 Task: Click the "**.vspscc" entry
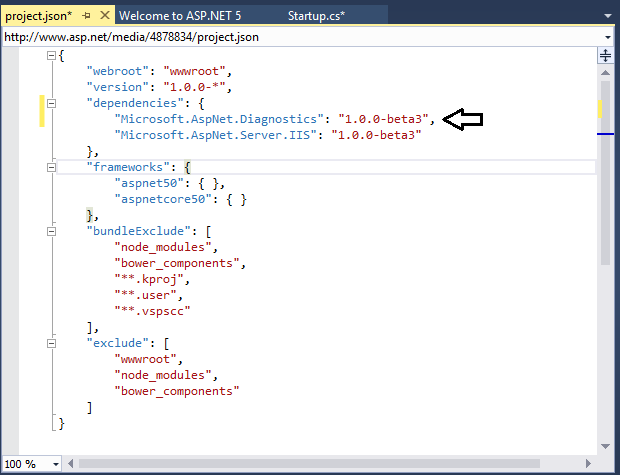click(153, 311)
